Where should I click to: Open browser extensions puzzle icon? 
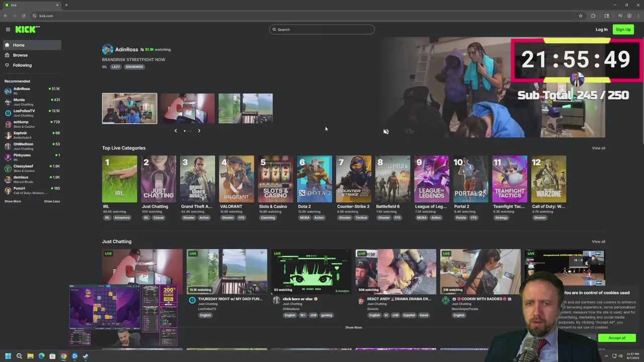click(x=593, y=16)
